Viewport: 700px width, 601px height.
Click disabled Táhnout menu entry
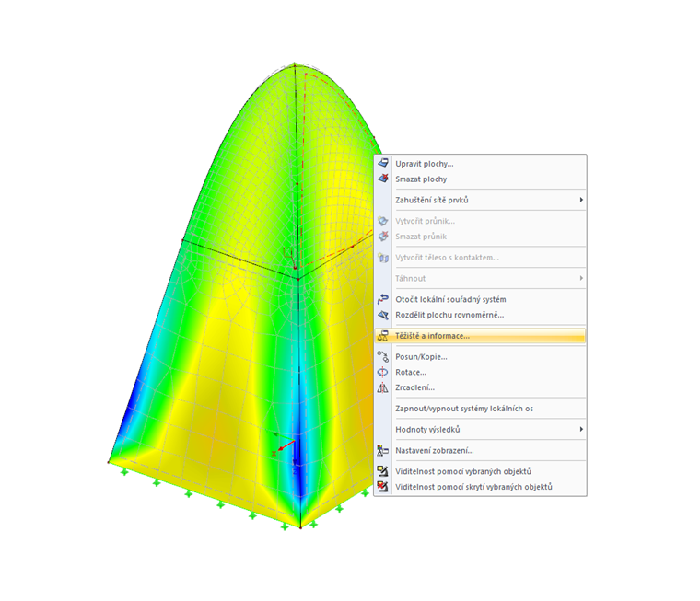[x=481, y=278]
